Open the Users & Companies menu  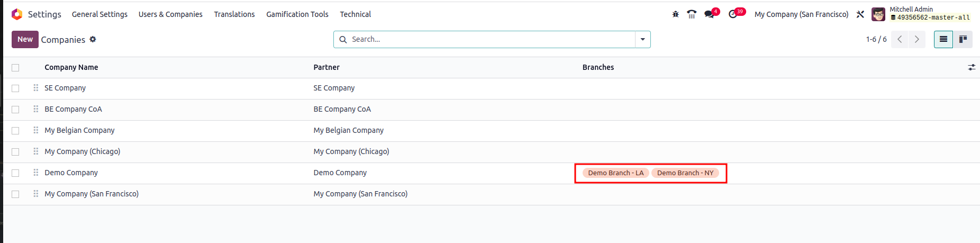[170, 14]
